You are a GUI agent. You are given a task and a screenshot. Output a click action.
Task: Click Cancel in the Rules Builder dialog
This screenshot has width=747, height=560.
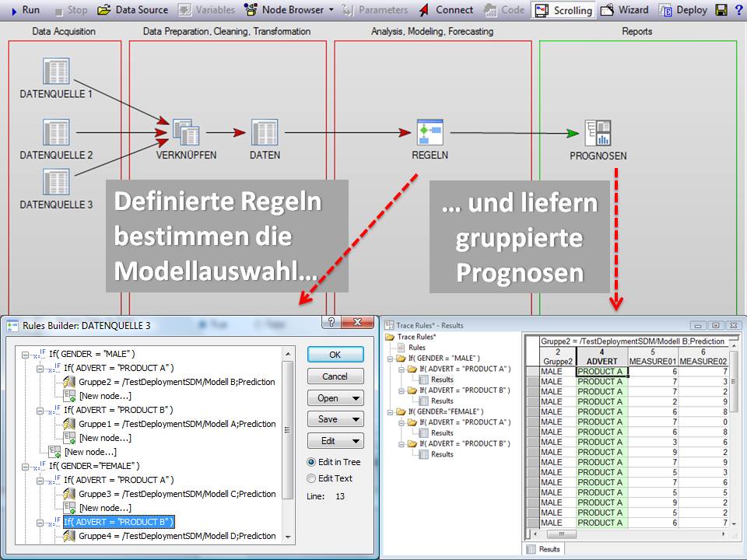click(335, 376)
